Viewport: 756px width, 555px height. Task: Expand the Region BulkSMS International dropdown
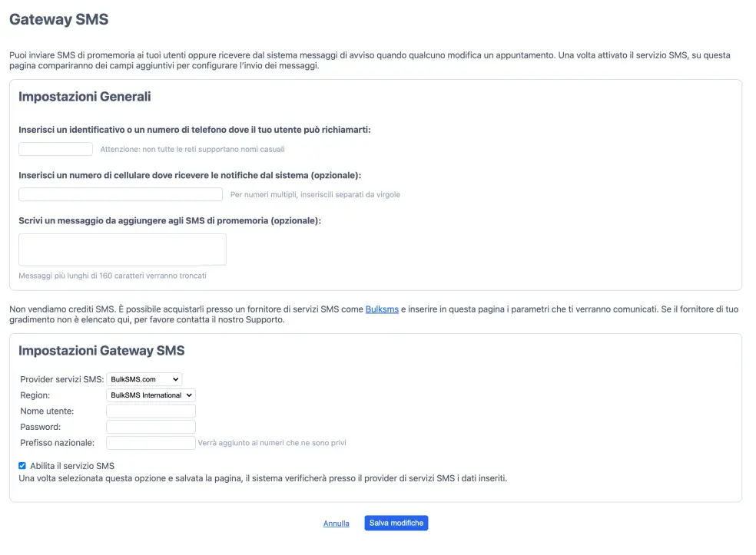(151, 395)
